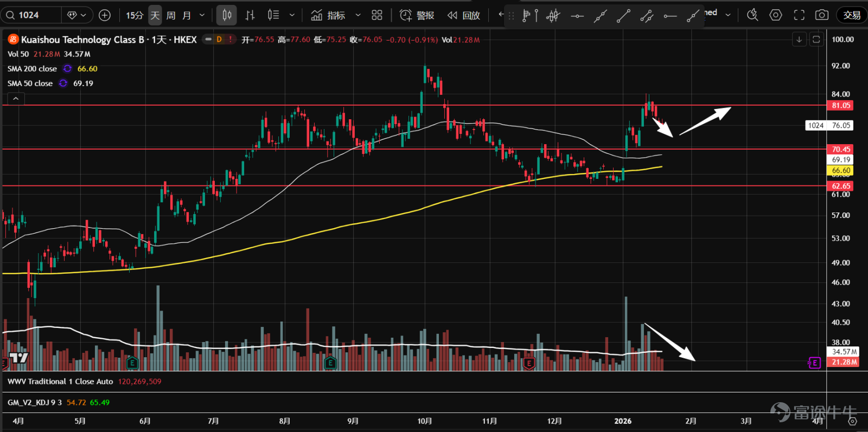Click the SMA 50 close refresh icon
868x432 pixels.
pos(63,83)
